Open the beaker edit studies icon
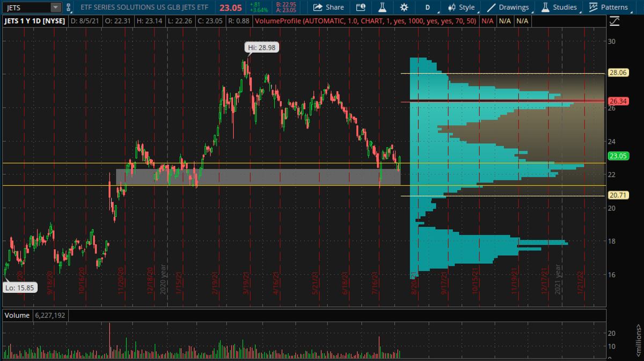644x361 pixels. [x=382, y=8]
